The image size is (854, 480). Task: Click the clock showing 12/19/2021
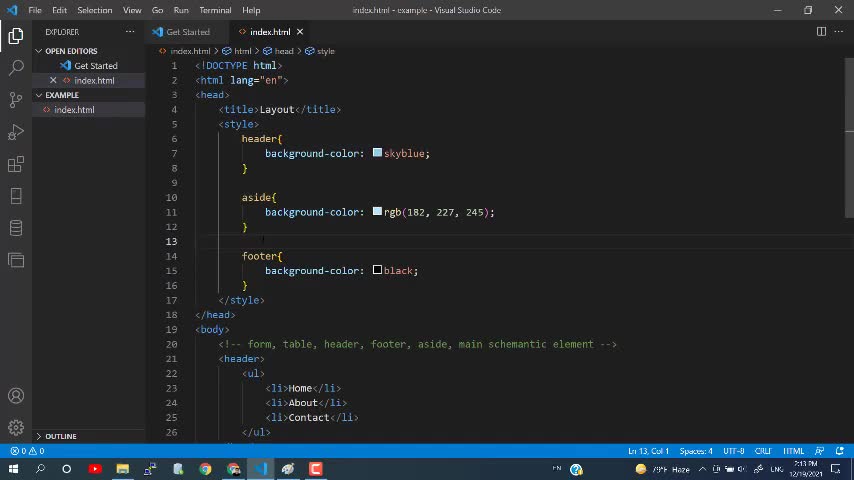coord(806,469)
